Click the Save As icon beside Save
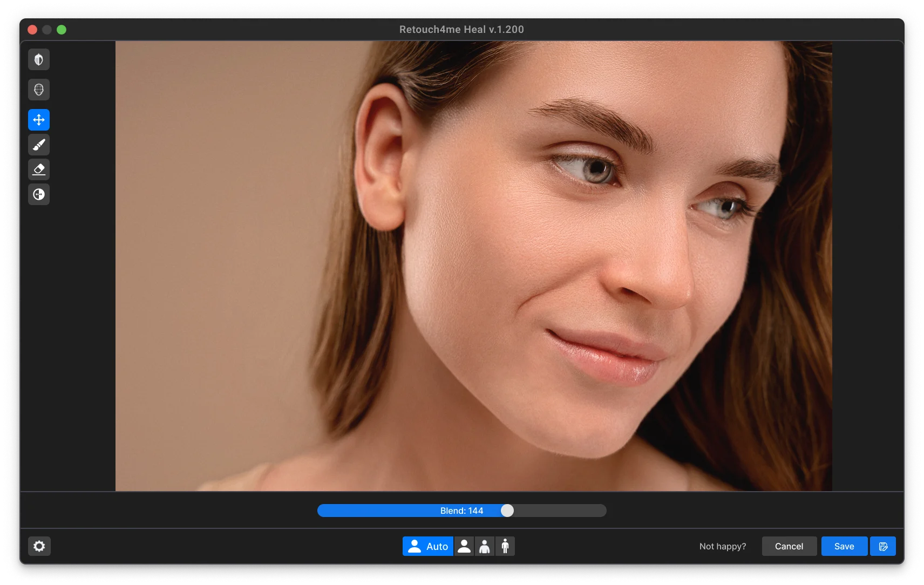 point(884,546)
